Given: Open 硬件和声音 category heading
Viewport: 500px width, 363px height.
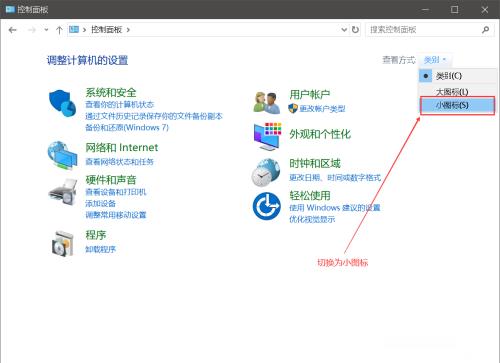Looking at the screenshot, I should (111, 180).
